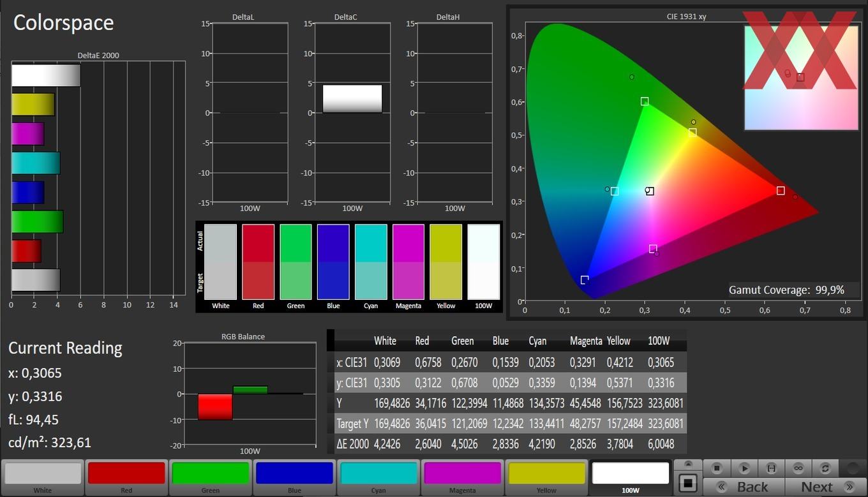Click the cd/m²: 323,61 reading
The height and width of the screenshot is (497, 868).
coord(50,443)
